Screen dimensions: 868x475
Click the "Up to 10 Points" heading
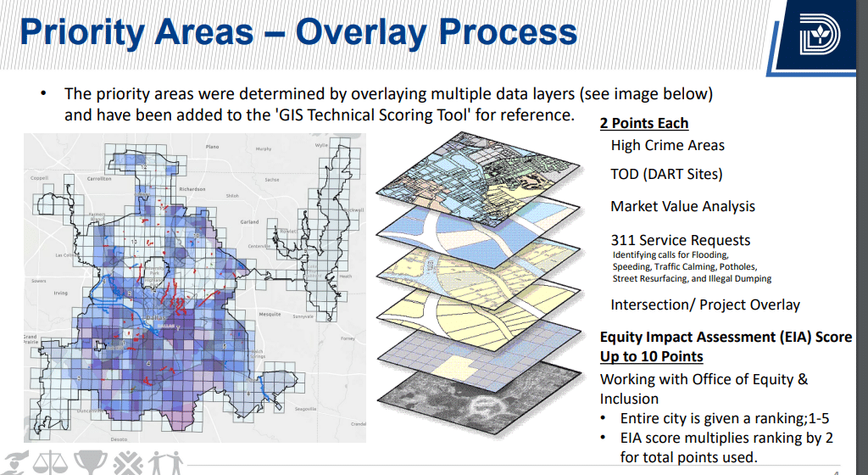[652, 356]
